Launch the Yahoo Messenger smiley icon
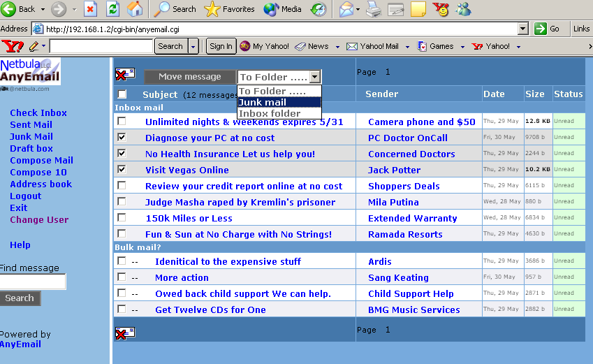This screenshot has height=364, width=593. coord(441,8)
